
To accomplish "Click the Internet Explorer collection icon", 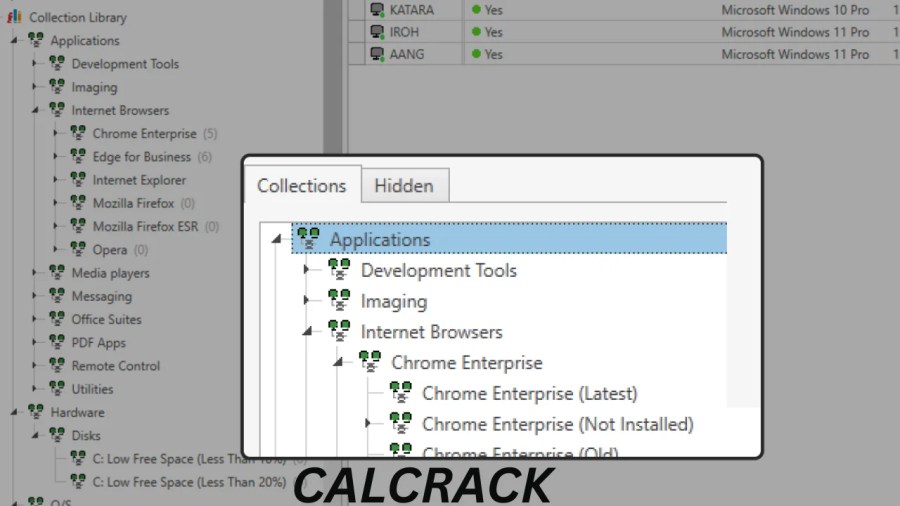I will [x=78, y=179].
